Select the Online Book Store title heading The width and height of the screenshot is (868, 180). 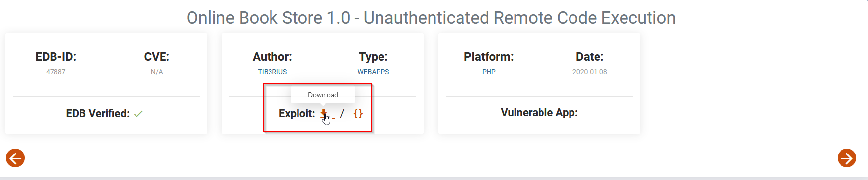[431, 18]
